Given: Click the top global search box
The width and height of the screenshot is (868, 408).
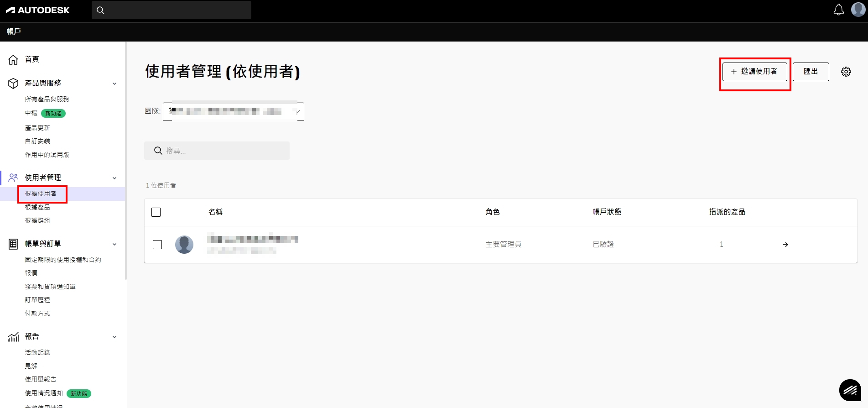Looking at the screenshot, I should pyautogui.click(x=172, y=10).
